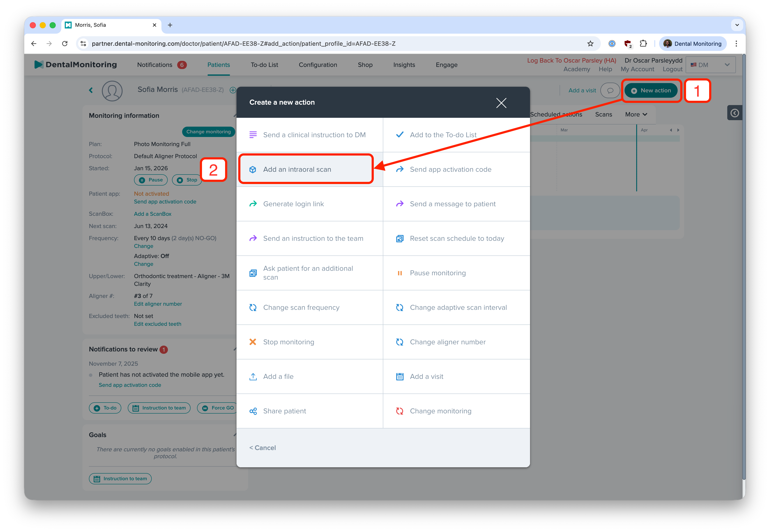770x532 pixels.
Task: Click the Change monitoring green button
Action: [208, 132]
